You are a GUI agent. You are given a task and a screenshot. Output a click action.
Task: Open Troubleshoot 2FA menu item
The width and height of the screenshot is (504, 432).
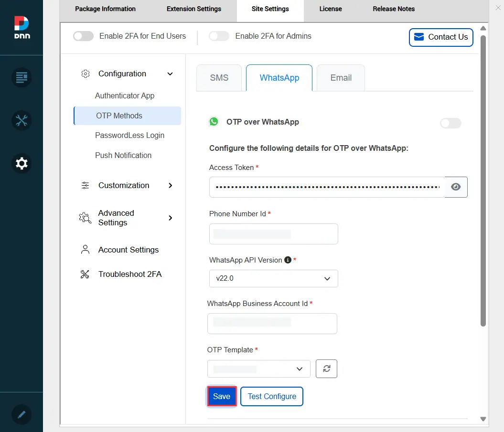coord(130,274)
